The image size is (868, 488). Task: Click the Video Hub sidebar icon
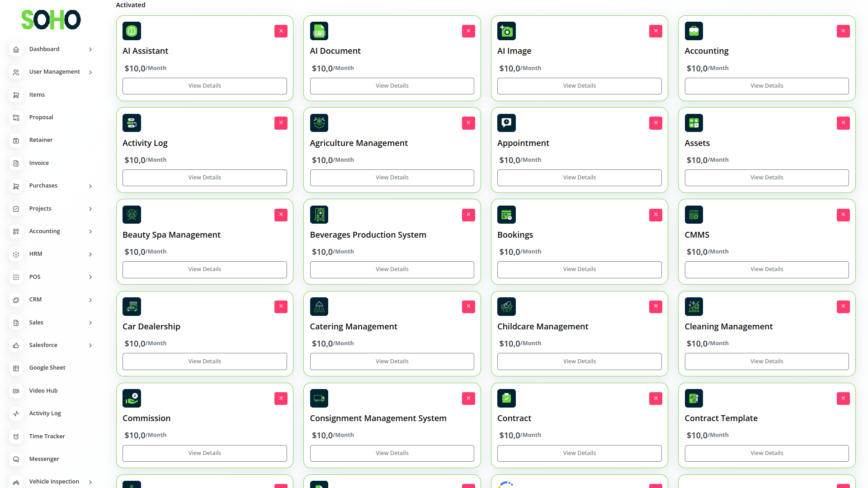[16, 391]
